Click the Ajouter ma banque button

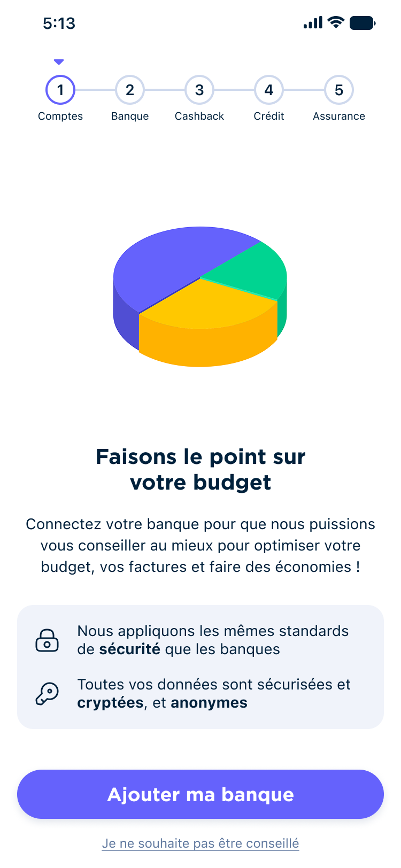tap(200, 794)
